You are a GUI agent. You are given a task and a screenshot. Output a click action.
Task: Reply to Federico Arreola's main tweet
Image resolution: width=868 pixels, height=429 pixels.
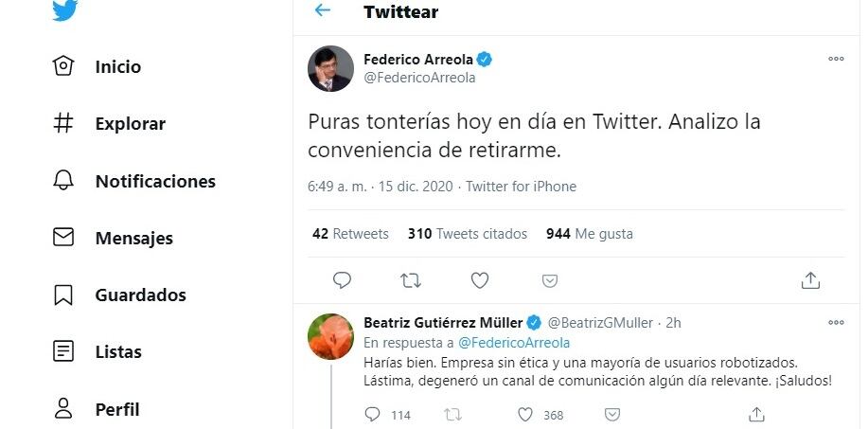click(x=343, y=279)
